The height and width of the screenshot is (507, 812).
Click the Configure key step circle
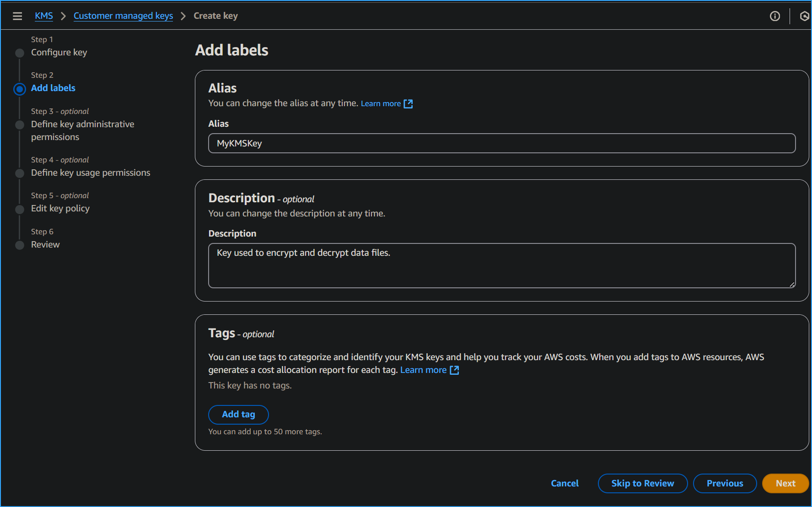point(20,53)
